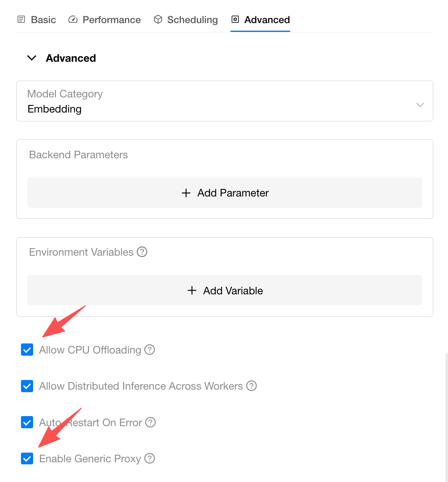Click the Add Variable button
Screen dimensions: 448x482
point(224,291)
